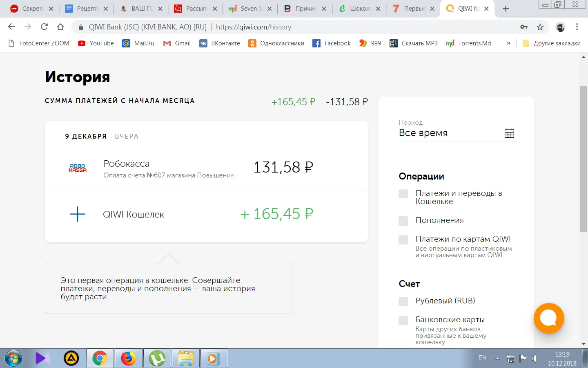Open saved passwords key icon in address bar
This screenshot has height=368, width=588.
coord(524,27)
